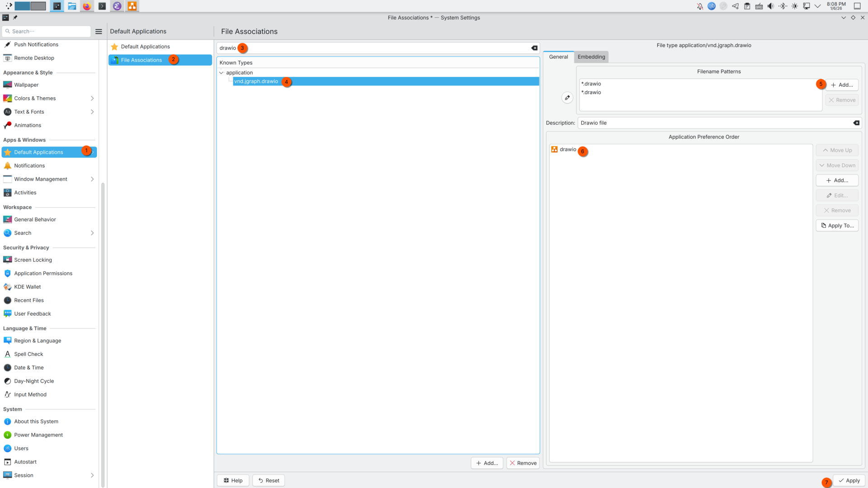Collapse the application tree node

pyautogui.click(x=222, y=72)
